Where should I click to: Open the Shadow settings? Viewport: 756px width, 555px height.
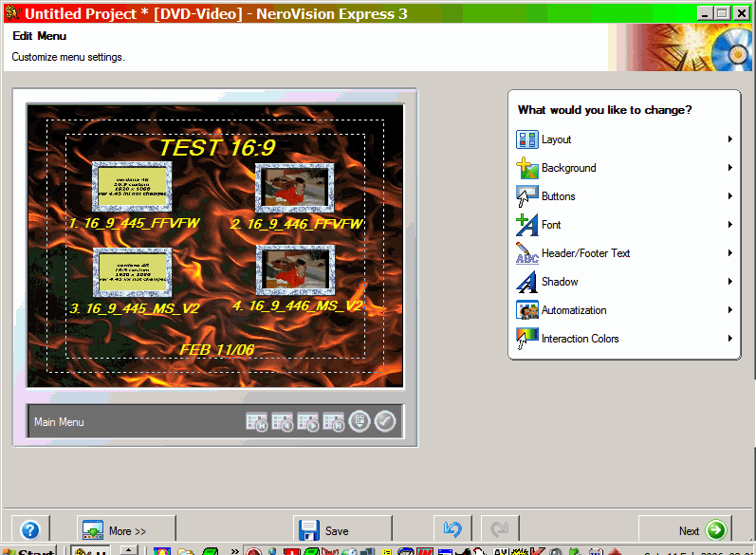click(560, 282)
